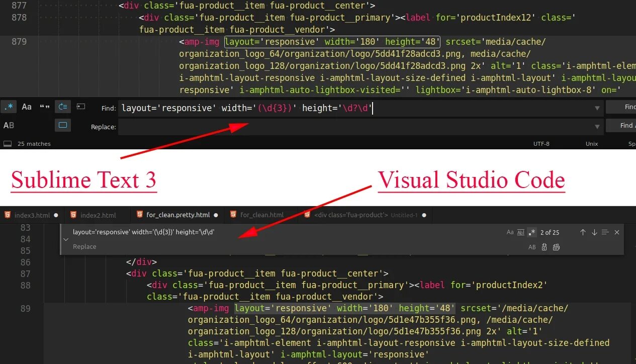Click Replace single match icon in VS Code
The image size is (636, 364).
pos(544,247)
